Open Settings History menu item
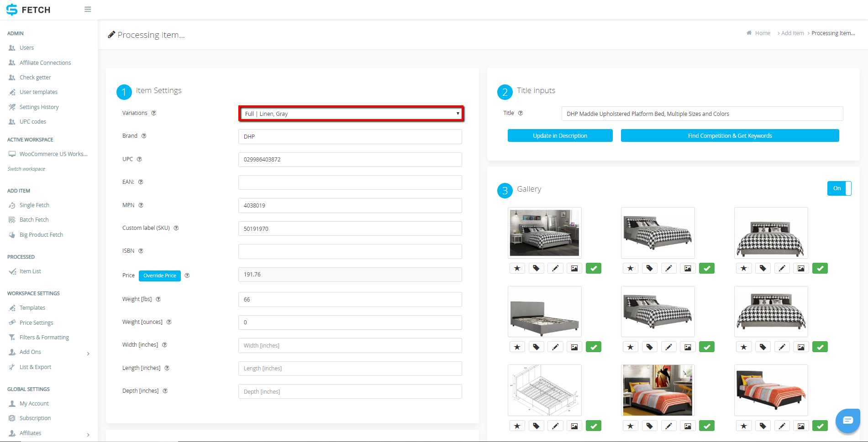Viewport: 868px width, 442px height. pyautogui.click(x=39, y=107)
